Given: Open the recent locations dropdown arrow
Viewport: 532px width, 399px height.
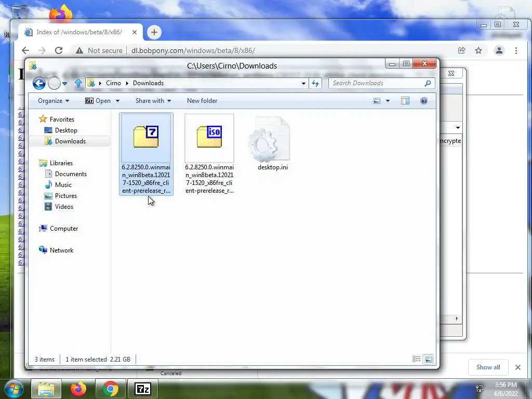Looking at the screenshot, I should pyautogui.click(x=65, y=84).
